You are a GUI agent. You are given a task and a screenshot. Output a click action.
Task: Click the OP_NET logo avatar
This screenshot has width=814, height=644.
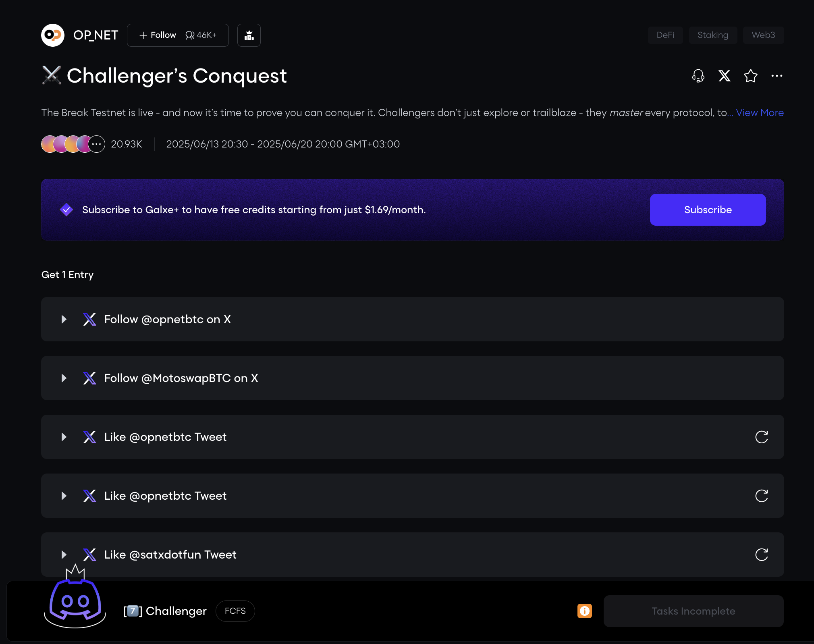(53, 35)
